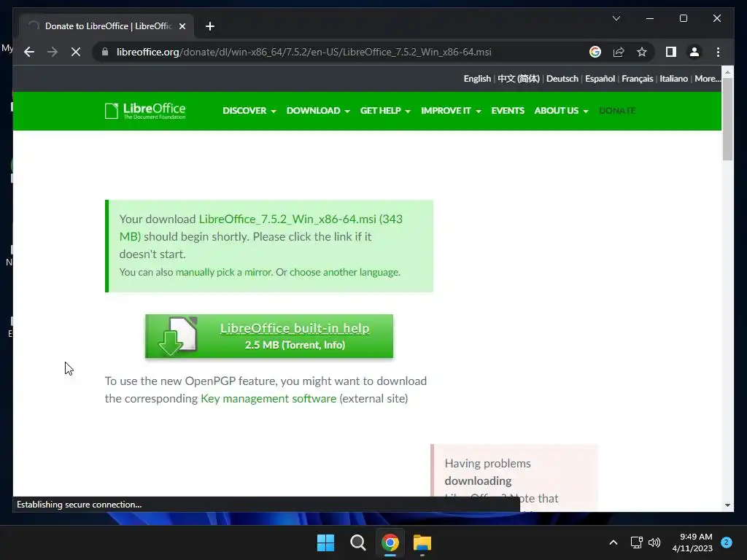This screenshot has height=560, width=747.
Task: Open File Explorer from taskbar
Action: pos(422,542)
